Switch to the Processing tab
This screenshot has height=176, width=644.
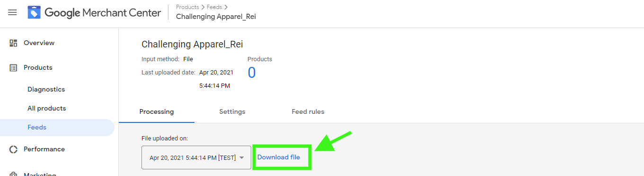(157, 112)
